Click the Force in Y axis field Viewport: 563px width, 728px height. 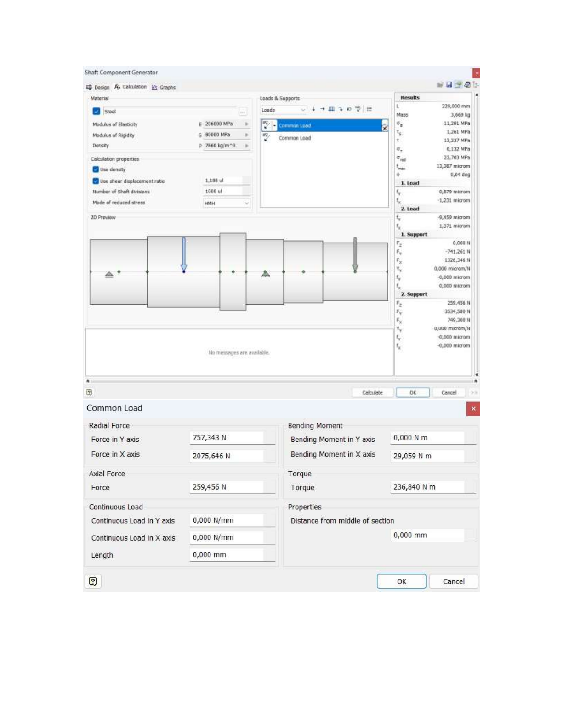(x=227, y=438)
